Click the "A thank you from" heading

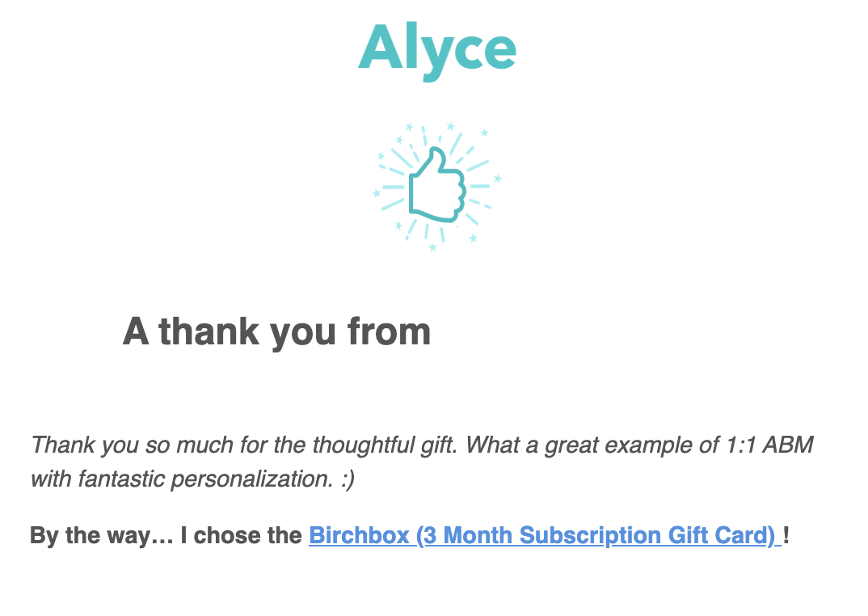click(x=276, y=331)
